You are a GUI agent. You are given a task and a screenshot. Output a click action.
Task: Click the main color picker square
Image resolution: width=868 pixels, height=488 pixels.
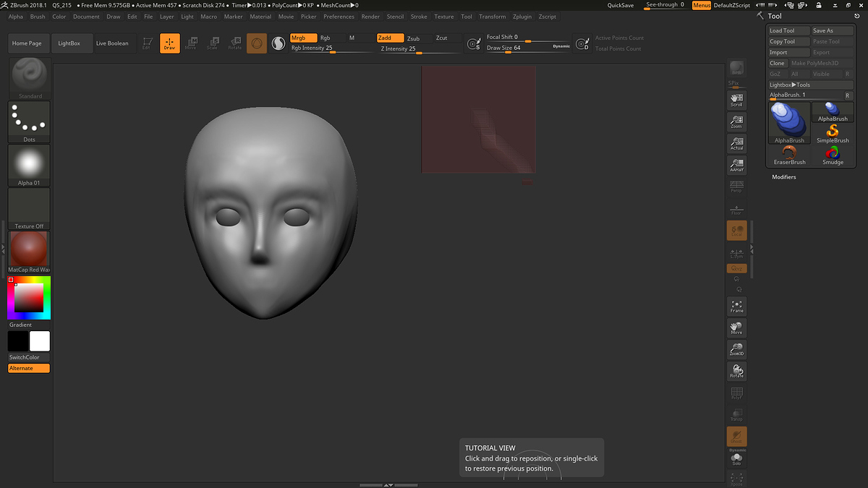click(29, 298)
